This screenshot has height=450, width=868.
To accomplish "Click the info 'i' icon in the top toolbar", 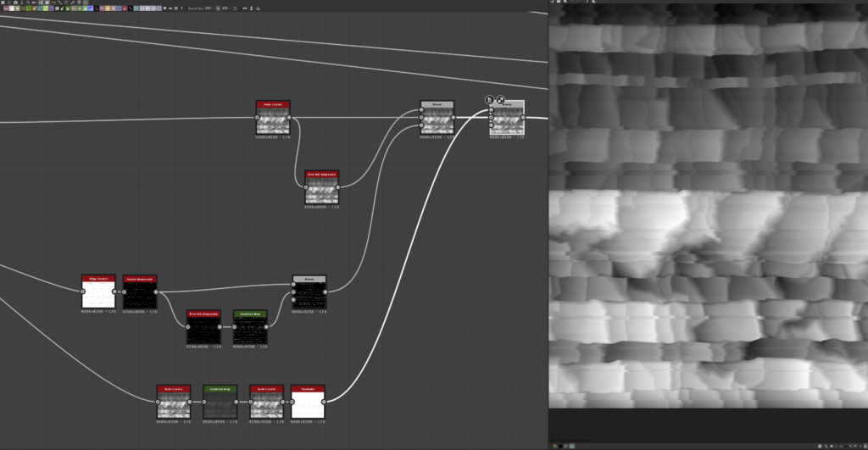I will [x=22, y=3].
